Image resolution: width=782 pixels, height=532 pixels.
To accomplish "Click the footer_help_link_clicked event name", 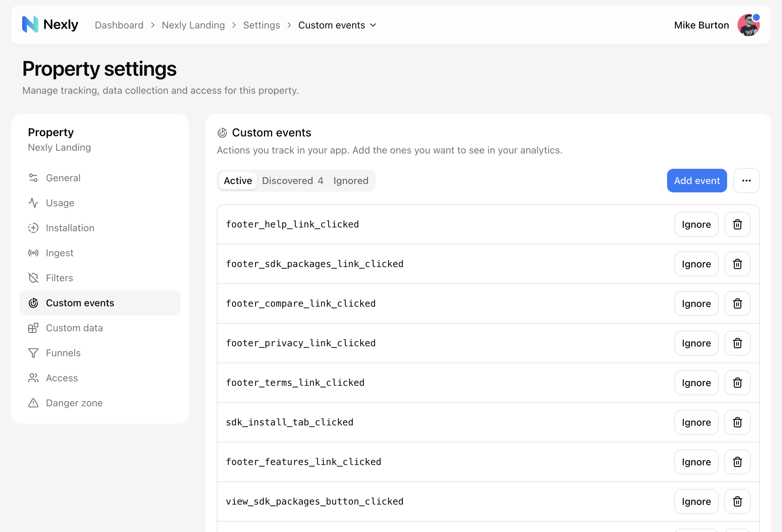I will pos(292,224).
